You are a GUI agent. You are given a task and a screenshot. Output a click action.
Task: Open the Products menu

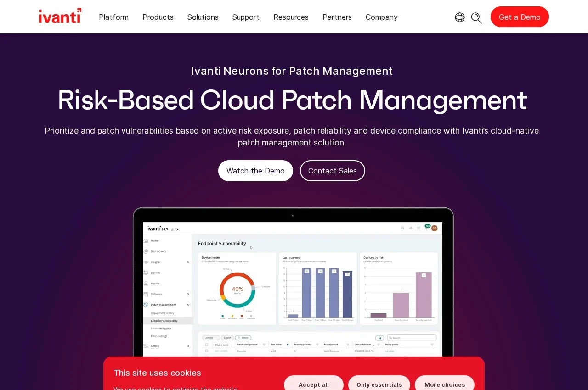[158, 17]
